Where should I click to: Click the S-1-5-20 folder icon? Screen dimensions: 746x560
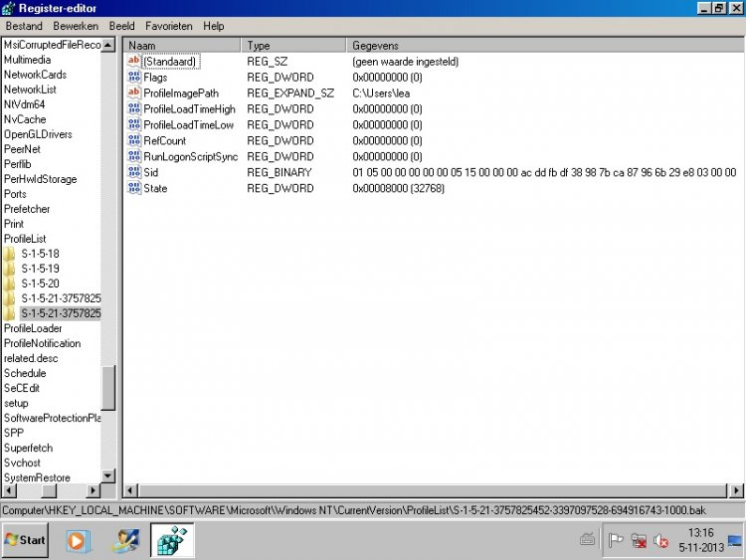(x=9, y=283)
